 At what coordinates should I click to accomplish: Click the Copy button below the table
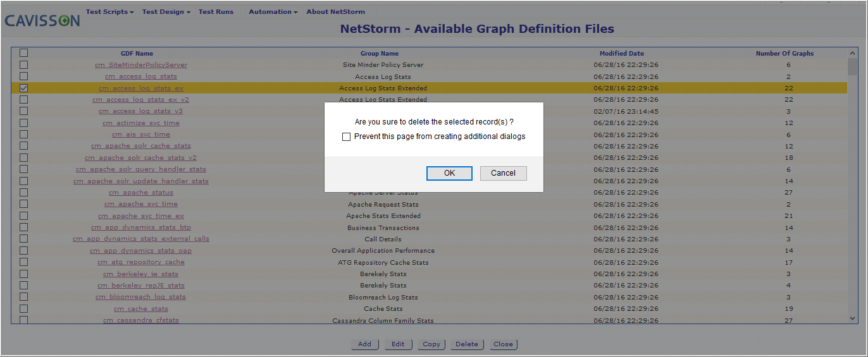(431, 344)
